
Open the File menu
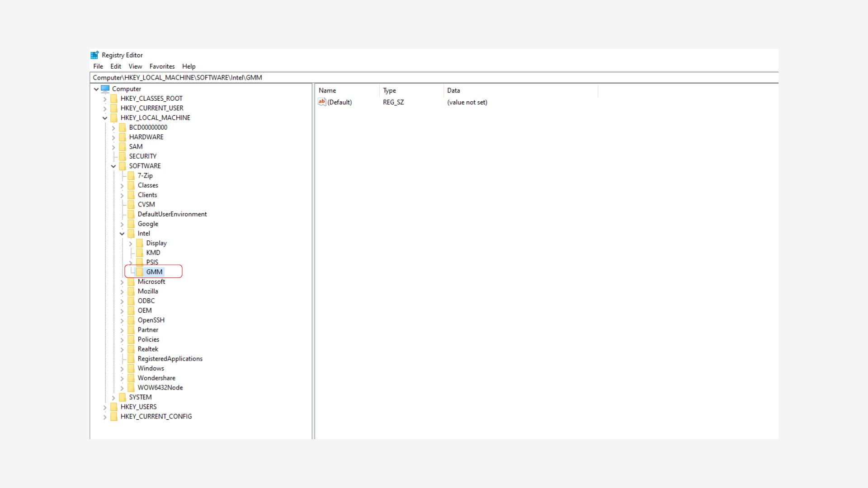click(x=98, y=66)
